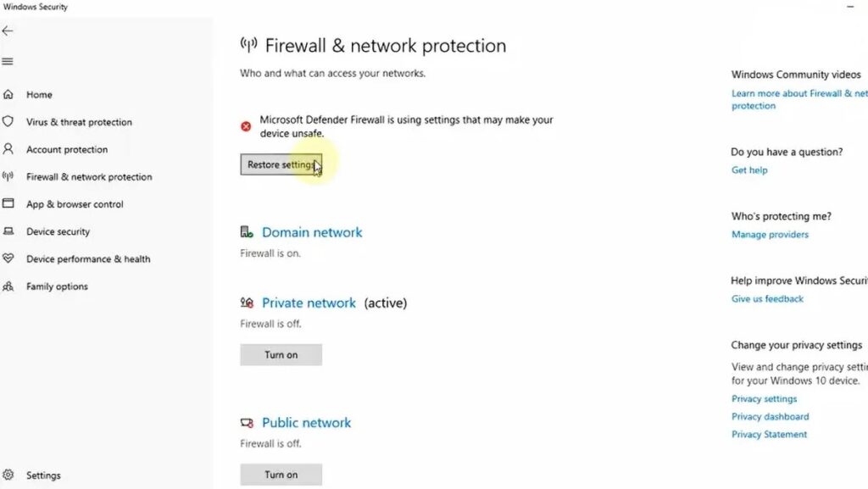
Task: Open the Public network settings link
Action: 306,423
